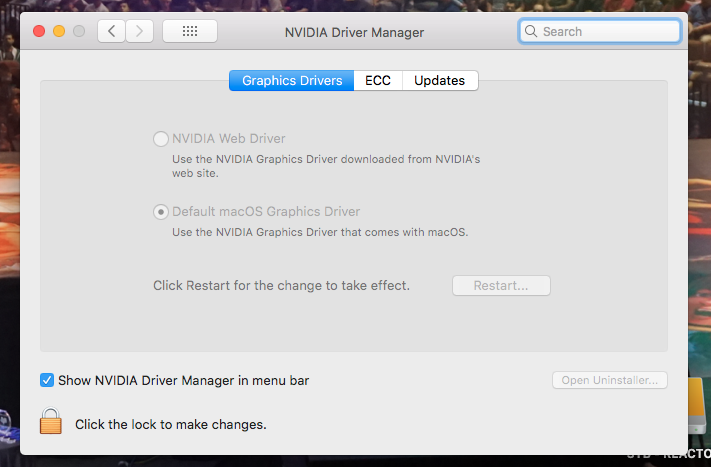This screenshot has width=711, height=467.
Task: Focus the Search field
Action: click(599, 31)
